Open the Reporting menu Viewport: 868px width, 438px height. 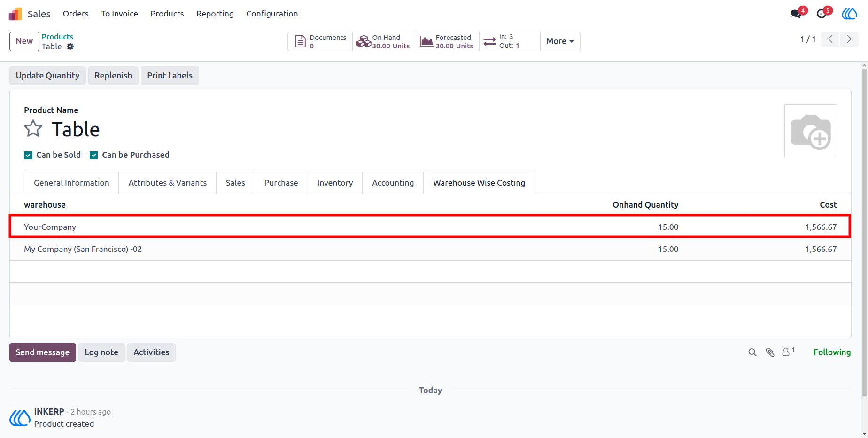[x=215, y=14]
